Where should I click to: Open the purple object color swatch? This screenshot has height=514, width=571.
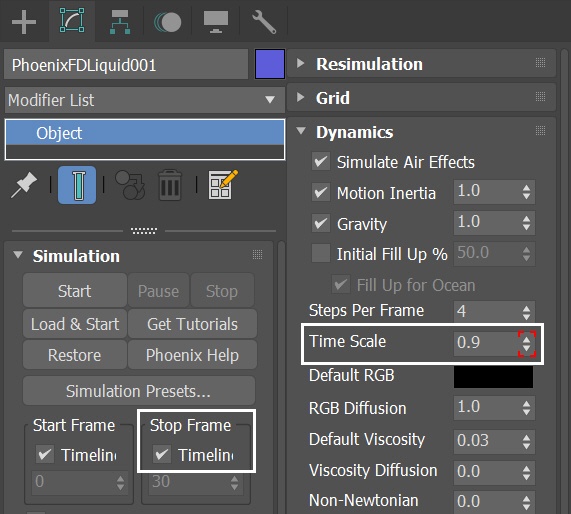tap(270, 64)
